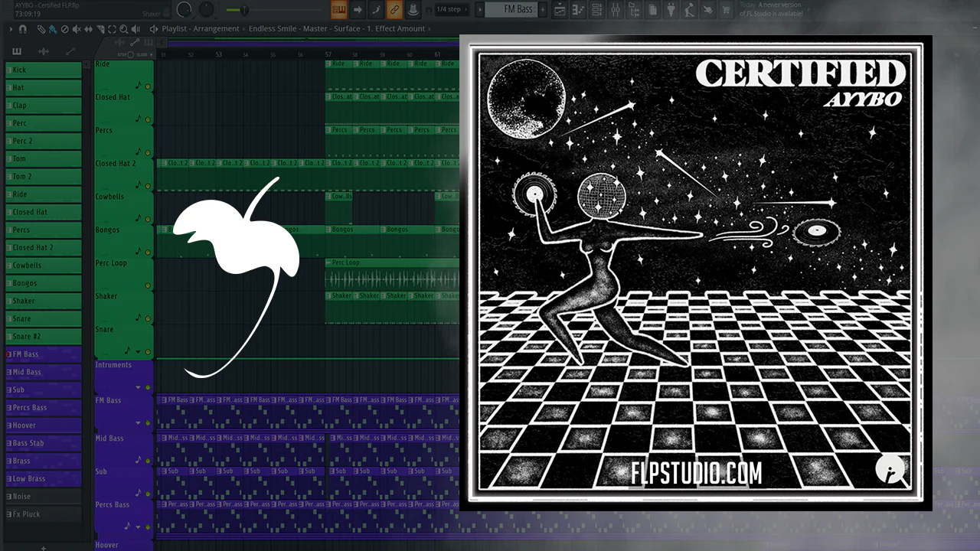Select the Snare #2 pattern in picker
The image size is (980, 551).
click(x=43, y=336)
